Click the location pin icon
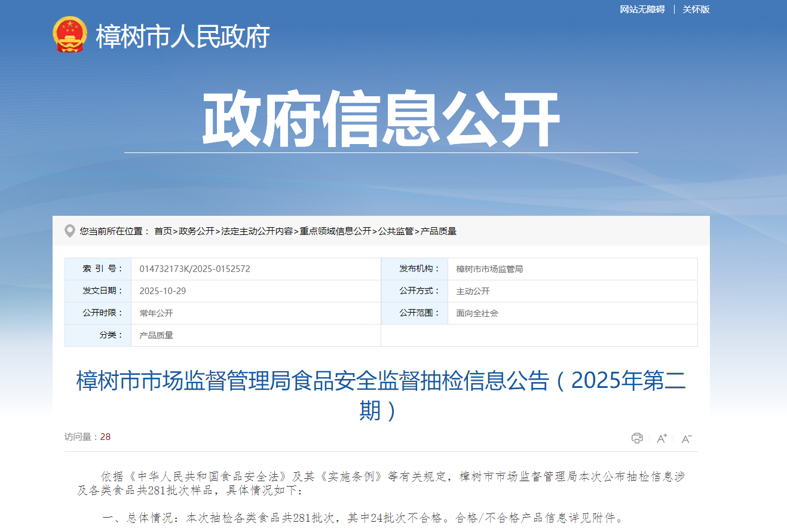The width and height of the screenshot is (787, 532). pos(70,231)
